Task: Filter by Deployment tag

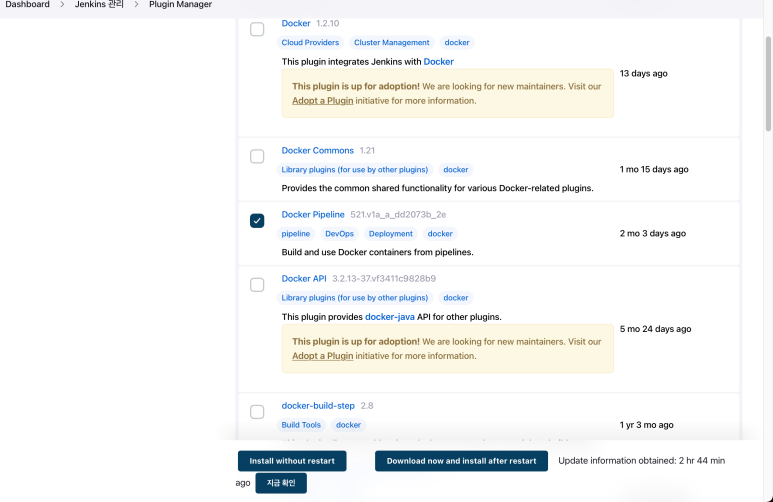Action: 390,234
